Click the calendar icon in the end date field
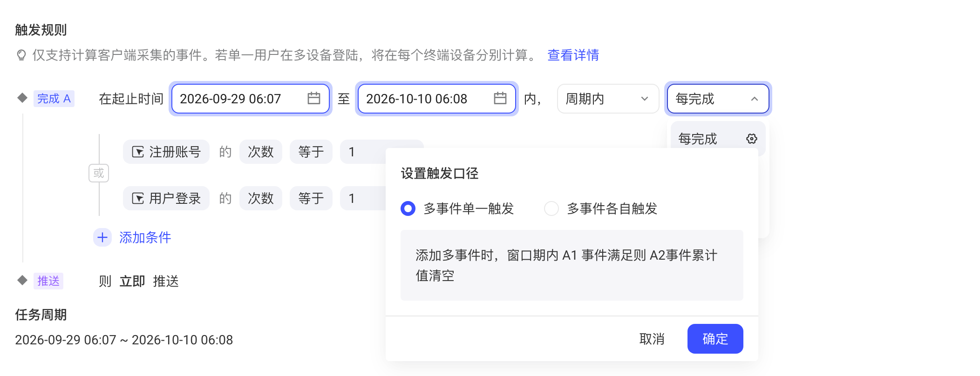Viewport: 980px width, 376px height. pos(500,98)
